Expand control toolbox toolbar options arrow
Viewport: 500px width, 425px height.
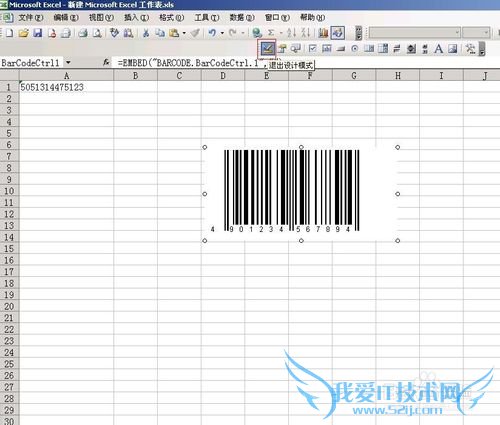pos(482,49)
